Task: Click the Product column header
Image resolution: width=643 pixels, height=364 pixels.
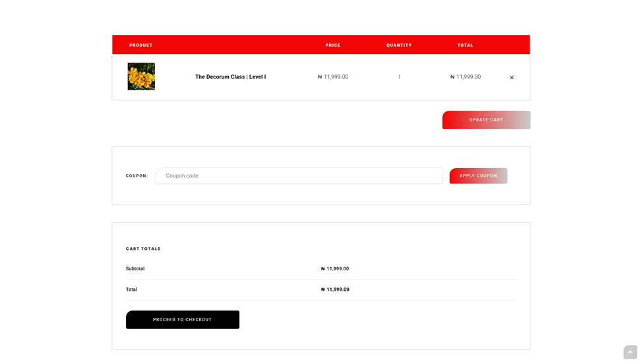Action: point(140,45)
